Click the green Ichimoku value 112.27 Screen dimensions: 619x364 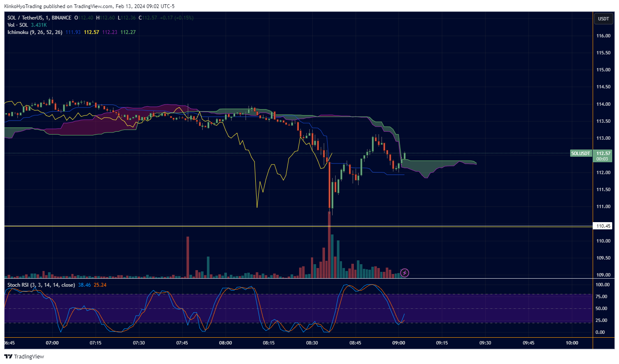[x=128, y=32]
